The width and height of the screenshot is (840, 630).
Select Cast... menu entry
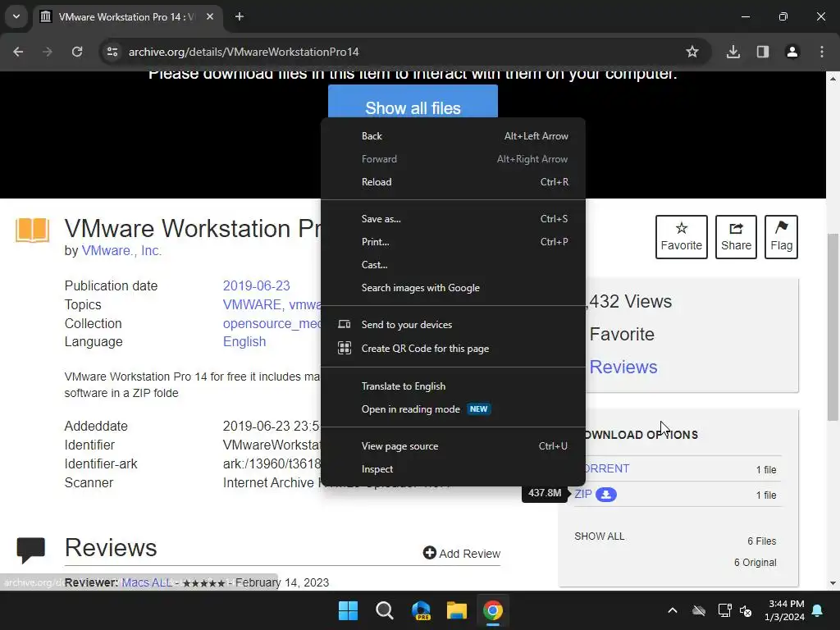(453, 265)
